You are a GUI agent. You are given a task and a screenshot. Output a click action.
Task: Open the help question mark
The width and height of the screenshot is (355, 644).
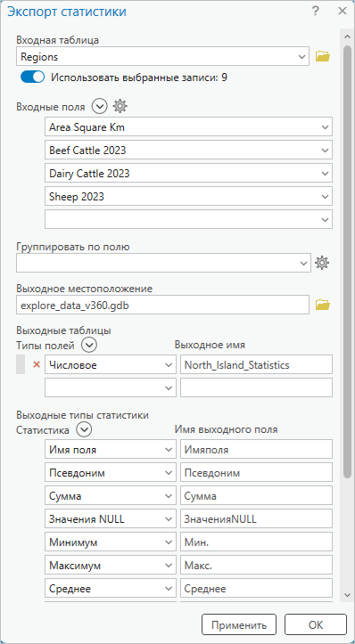(316, 11)
